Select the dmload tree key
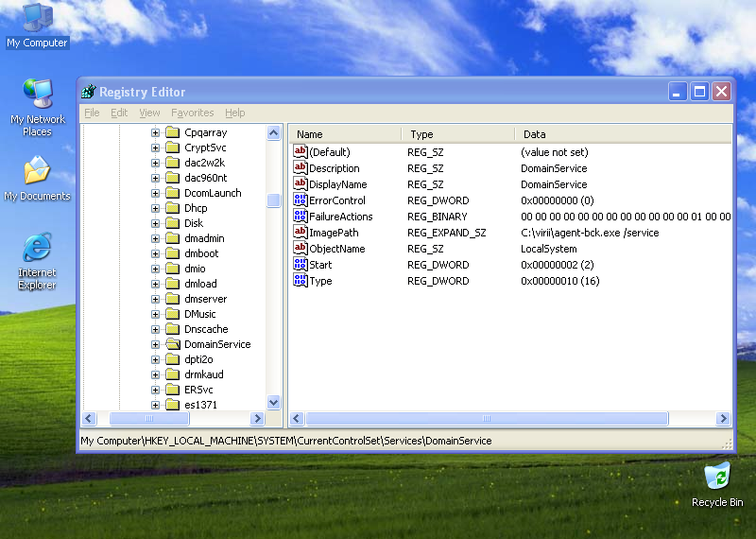The width and height of the screenshot is (756, 539). (x=200, y=284)
